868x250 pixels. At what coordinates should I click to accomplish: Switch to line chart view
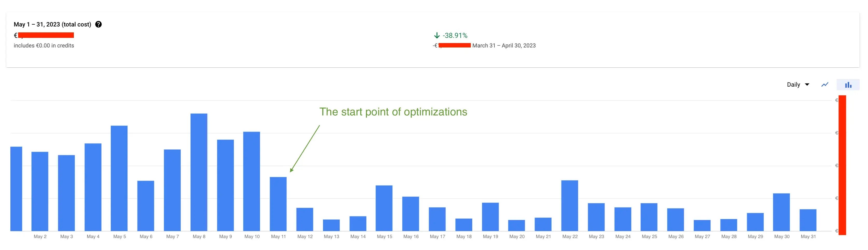(824, 85)
